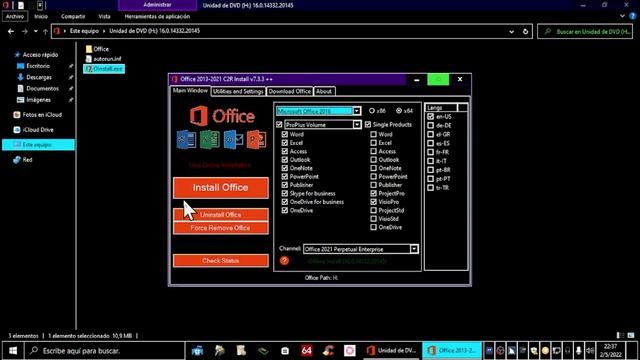Click the up one level arrow
This screenshot has width=640, height=360.
[x=45, y=31]
